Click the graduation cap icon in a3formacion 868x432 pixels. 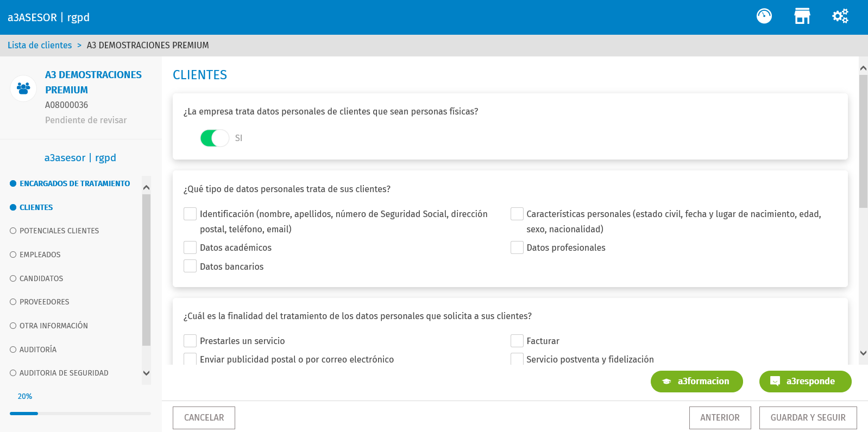tap(666, 382)
